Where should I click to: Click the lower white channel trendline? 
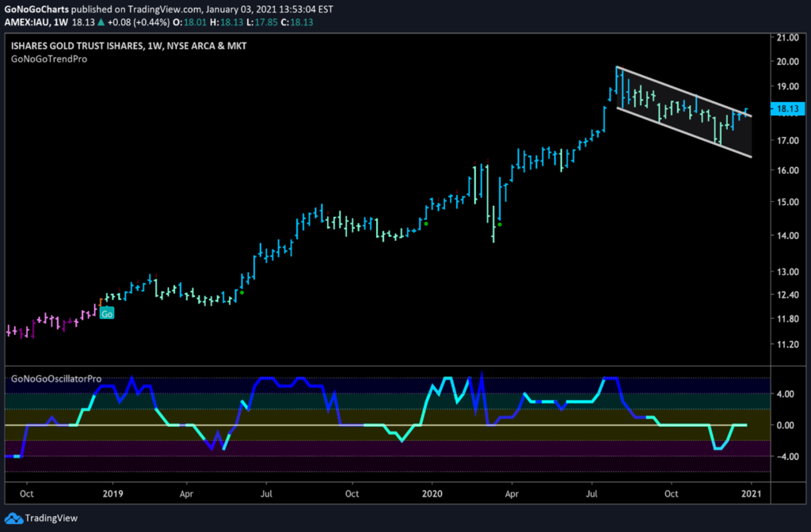tap(683, 132)
